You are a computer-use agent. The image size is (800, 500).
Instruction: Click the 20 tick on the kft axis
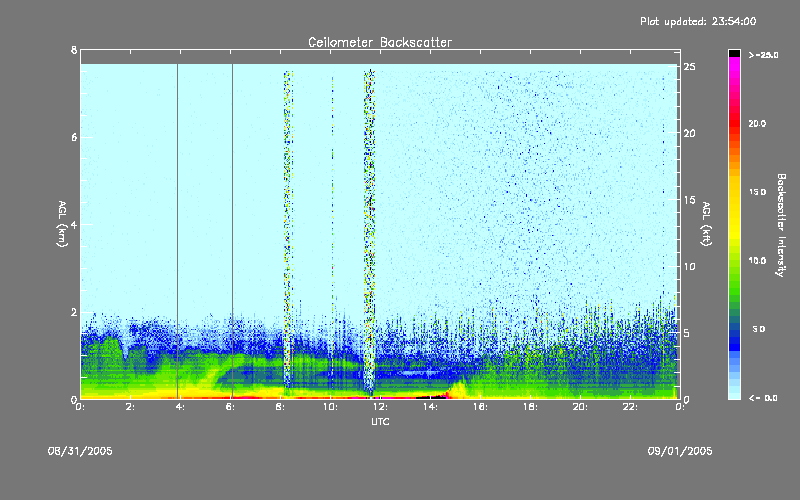689,133
